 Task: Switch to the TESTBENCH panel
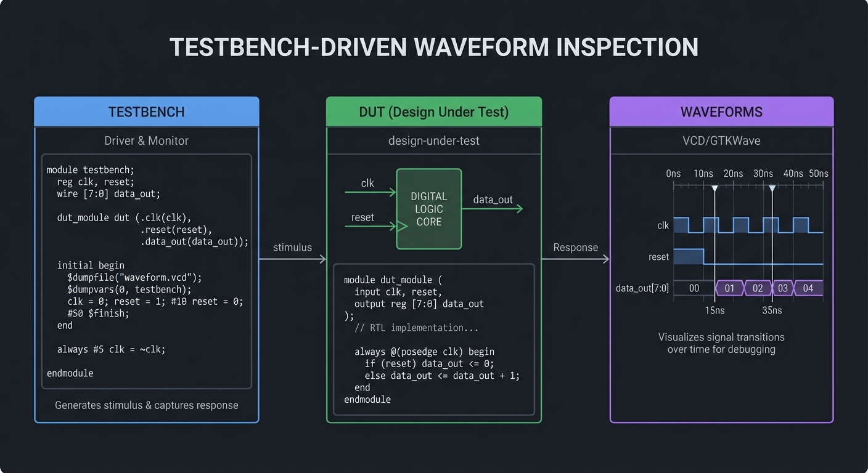point(146,111)
